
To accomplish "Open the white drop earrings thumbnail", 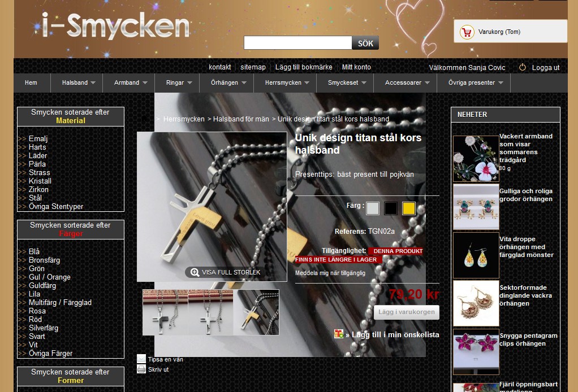I will tap(476, 255).
